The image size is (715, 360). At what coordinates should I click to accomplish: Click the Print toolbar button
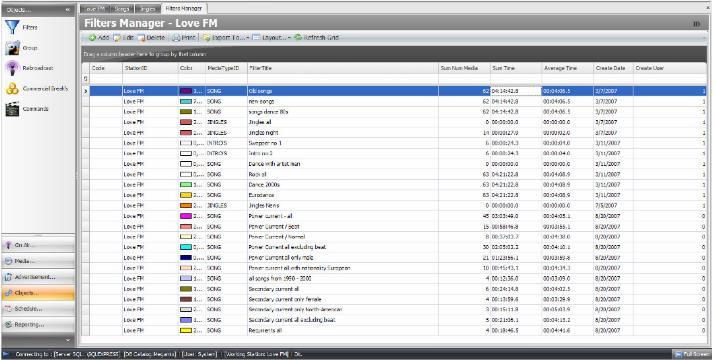click(184, 37)
